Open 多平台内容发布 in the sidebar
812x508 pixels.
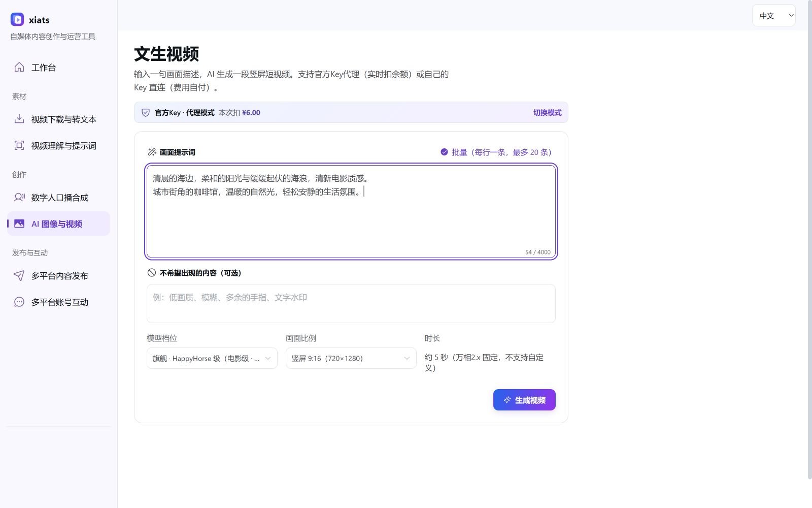click(x=58, y=275)
